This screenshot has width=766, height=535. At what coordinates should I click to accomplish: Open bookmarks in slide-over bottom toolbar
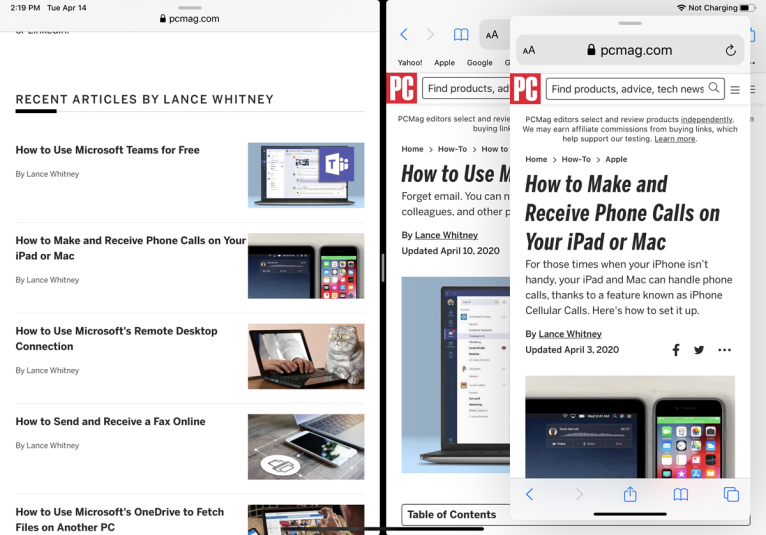(x=681, y=494)
